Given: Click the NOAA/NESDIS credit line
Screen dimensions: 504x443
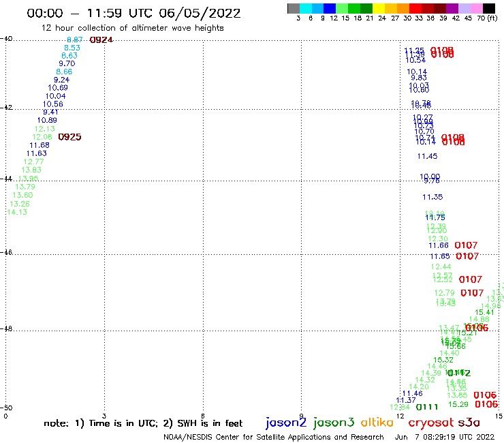Looking at the screenshot, I should pyautogui.click(x=274, y=437).
